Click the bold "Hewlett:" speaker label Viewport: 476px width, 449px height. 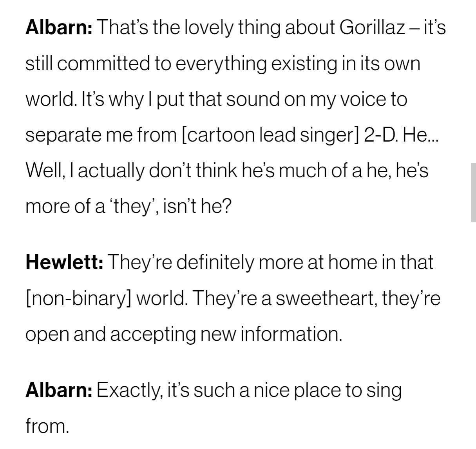click(x=64, y=262)
